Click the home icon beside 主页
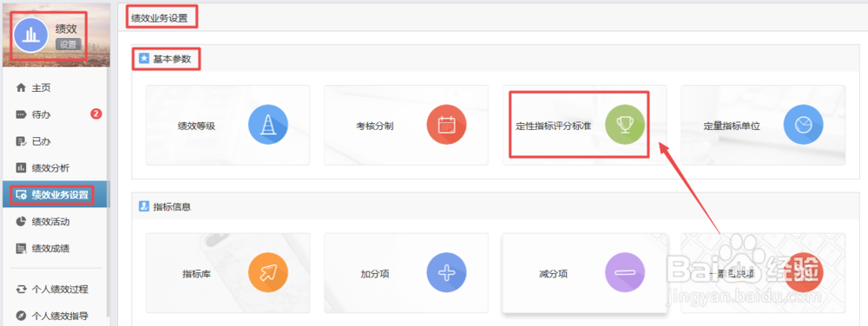Screen dimensions: 868x326 [x=21, y=88]
